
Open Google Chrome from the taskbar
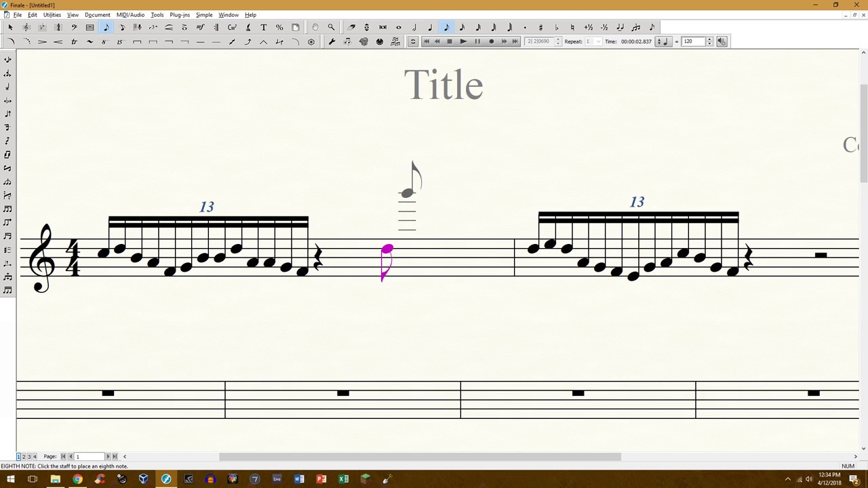tap(77, 479)
